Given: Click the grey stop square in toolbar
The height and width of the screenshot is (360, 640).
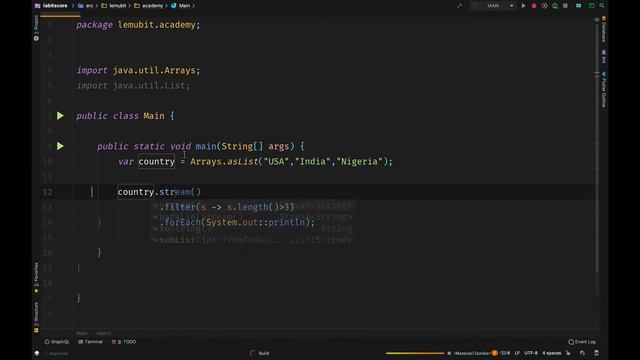Looking at the screenshot, I should click(565, 6).
